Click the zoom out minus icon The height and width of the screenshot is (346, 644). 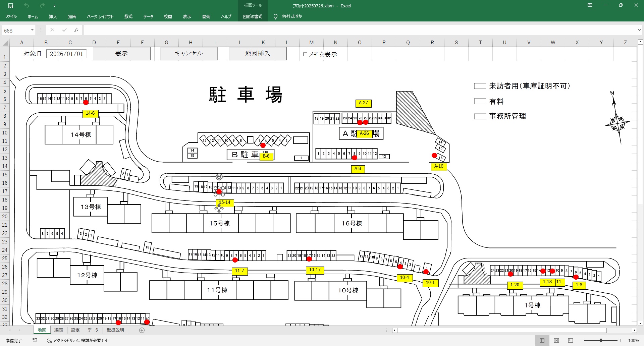pyautogui.click(x=581, y=341)
